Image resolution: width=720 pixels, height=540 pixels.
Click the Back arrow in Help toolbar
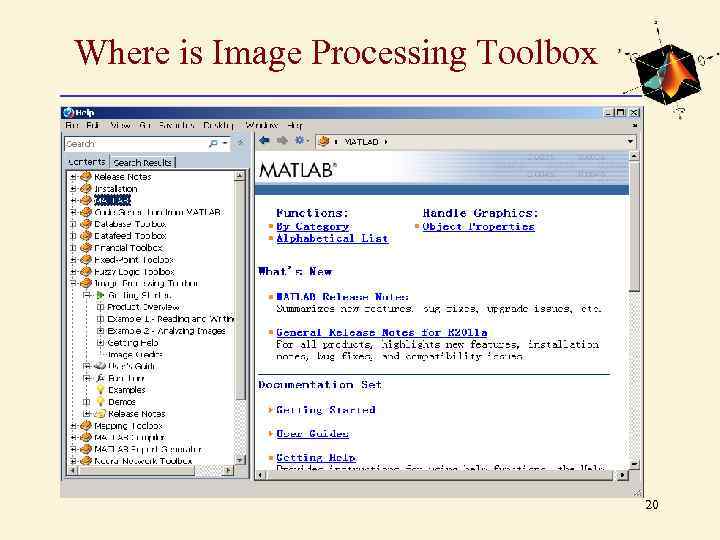264,141
